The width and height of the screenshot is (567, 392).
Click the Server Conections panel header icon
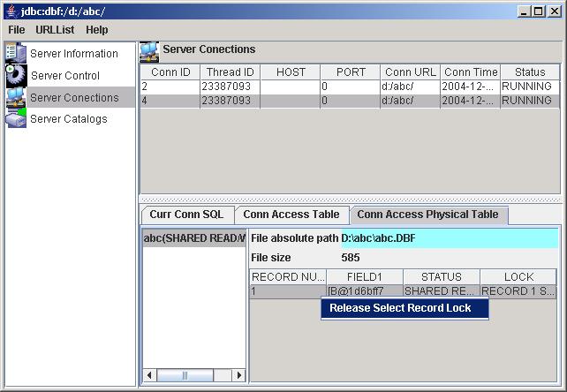pos(149,50)
